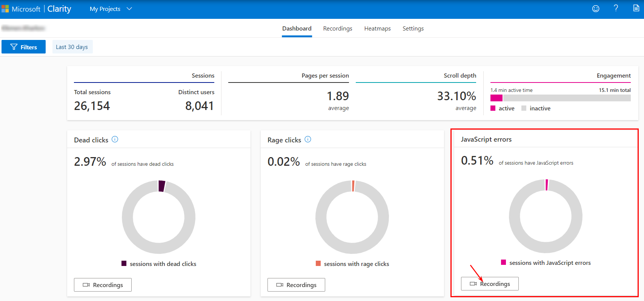Click the JavaScript errors card title
The image size is (644, 301).
[x=486, y=139]
